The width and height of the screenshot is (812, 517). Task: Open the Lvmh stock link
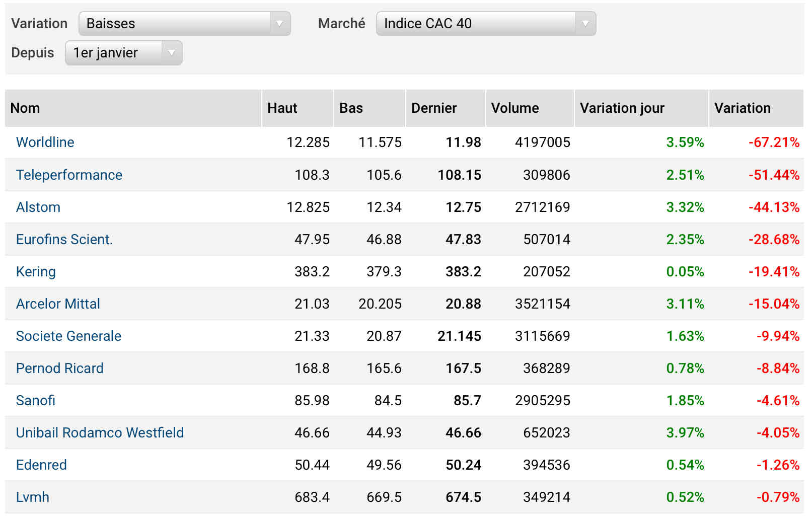pyautogui.click(x=33, y=497)
